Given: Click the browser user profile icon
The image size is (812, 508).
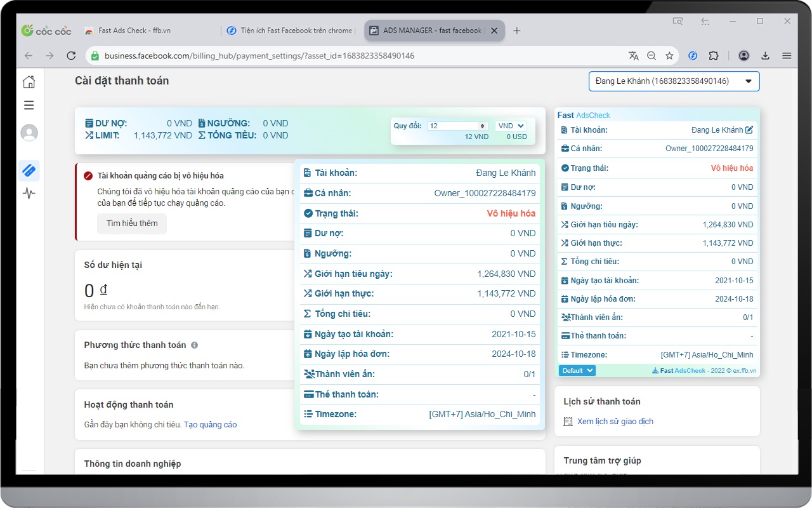Looking at the screenshot, I should [744, 56].
